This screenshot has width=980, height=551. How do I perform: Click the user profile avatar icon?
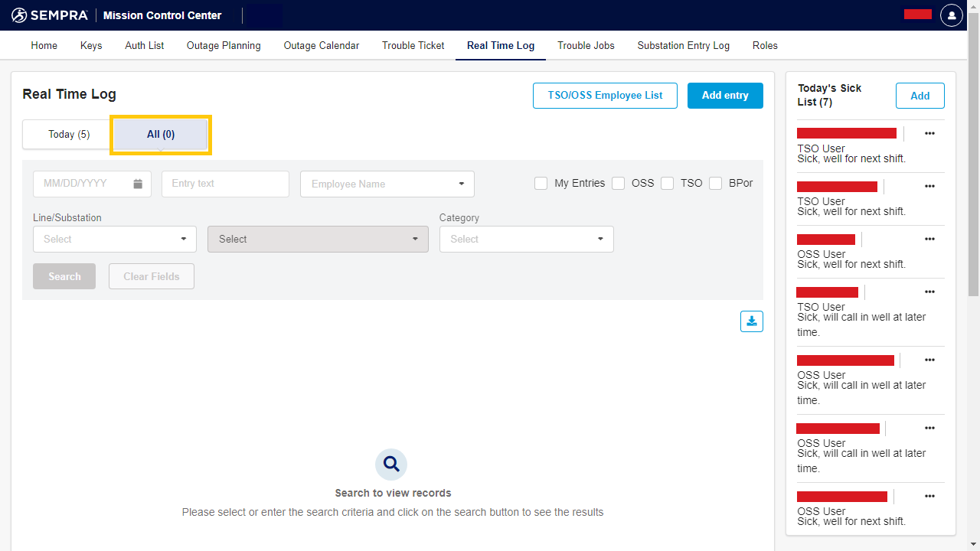coord(951,15)
